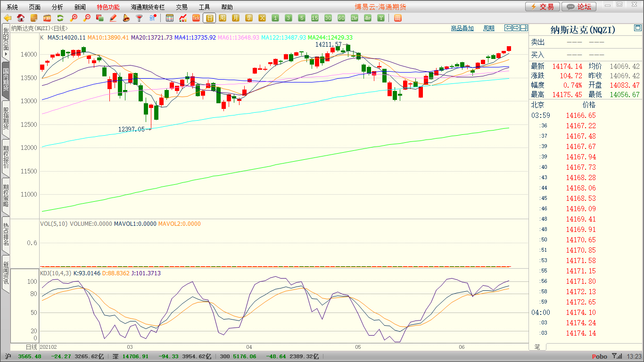Viewport: 644px width, 362px height.
Task: Switch to 5 minute period
Action: [x=302, y=18]
